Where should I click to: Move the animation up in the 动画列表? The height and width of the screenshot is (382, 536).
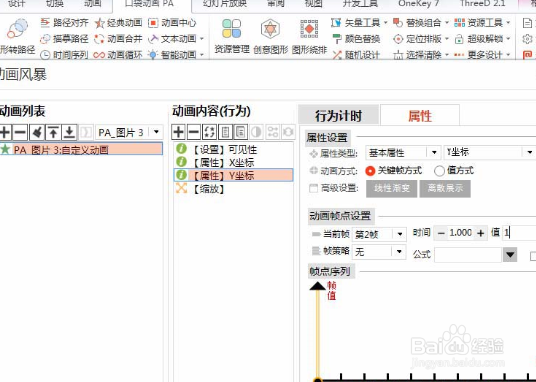click(53, 132)
